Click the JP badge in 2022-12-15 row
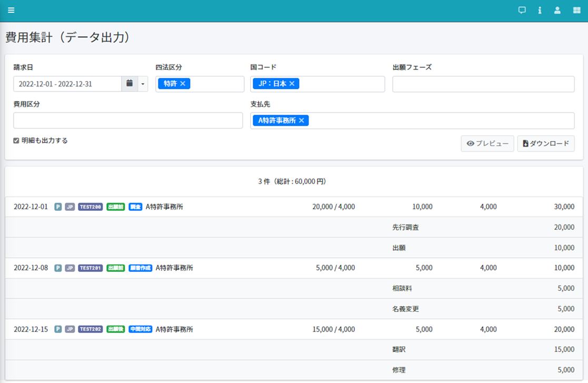Screen dimensions: 588x383 70,329
